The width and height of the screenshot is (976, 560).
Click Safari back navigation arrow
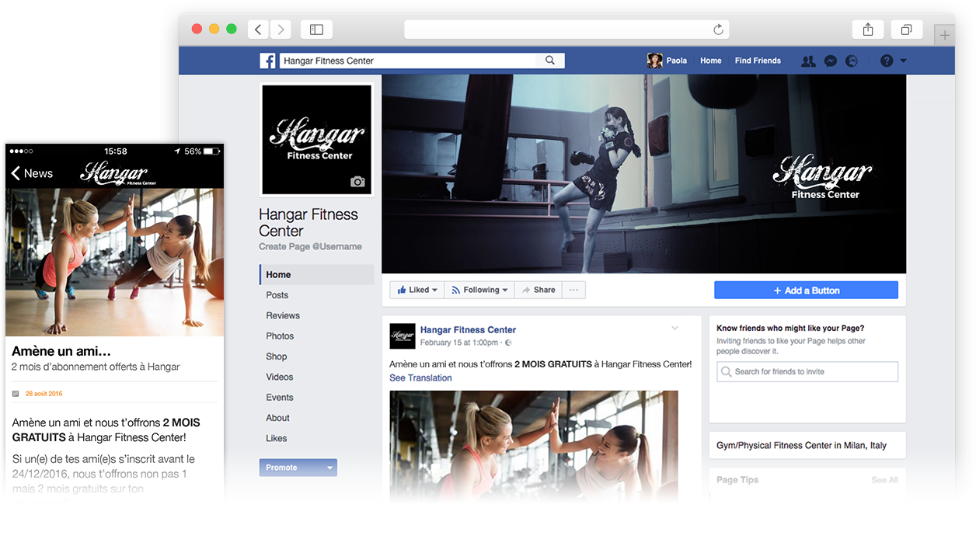pyautogui.click(x=259, y=30)
